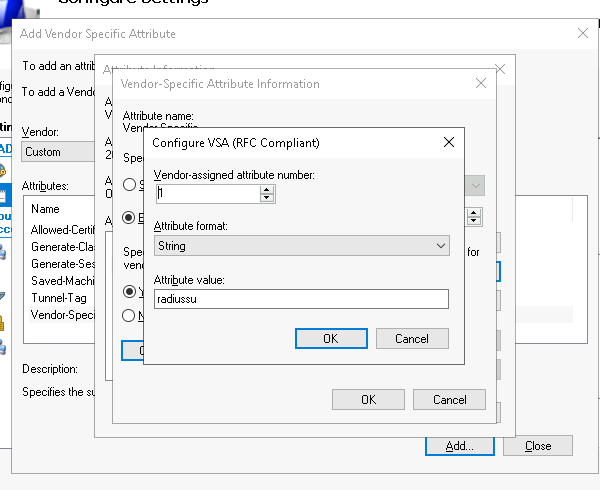
Task: Select the Allowed-Certificate attribute row
Action: [x=62, y=230]
